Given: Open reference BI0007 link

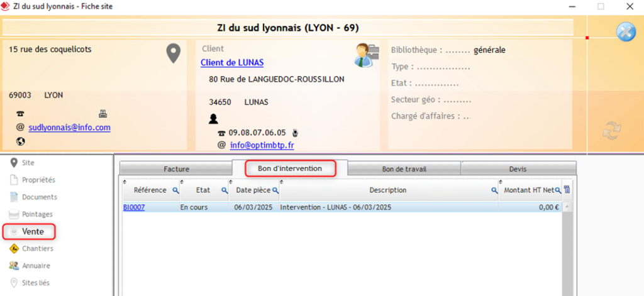Looking at the screenshot, I should click(133, 207).
